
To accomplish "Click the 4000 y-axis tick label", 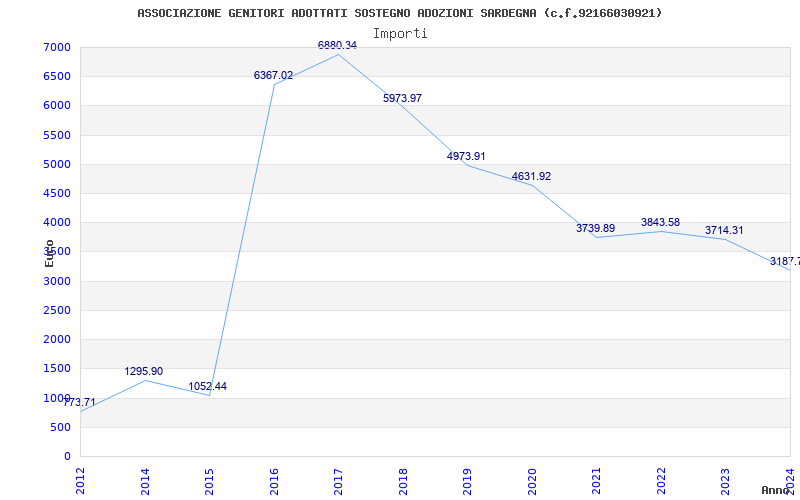I will coord(57,222).
